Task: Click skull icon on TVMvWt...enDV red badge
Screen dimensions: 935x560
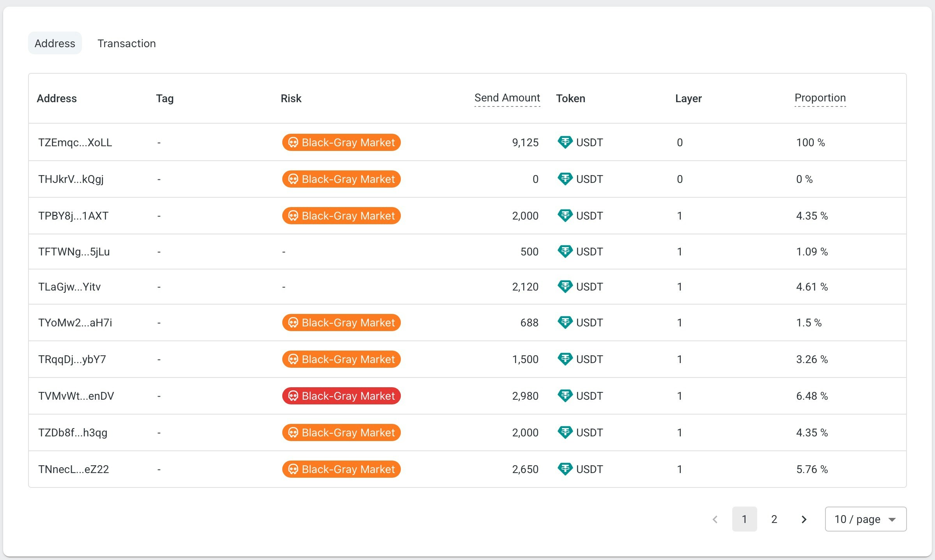Action: (293, 396)
